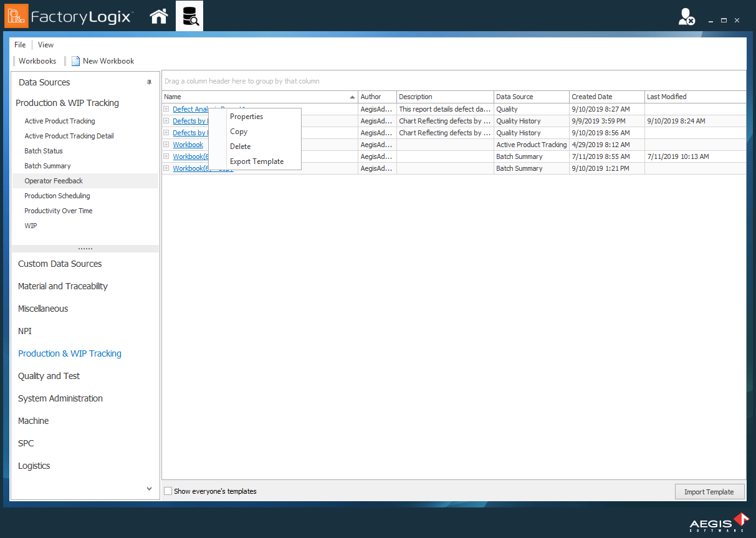
Task: Click the sidebar splitter handle
Action: click(85, 247)
